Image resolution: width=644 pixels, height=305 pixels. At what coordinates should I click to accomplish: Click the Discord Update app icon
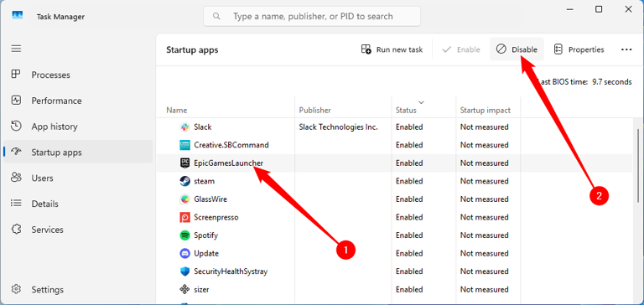184,253
